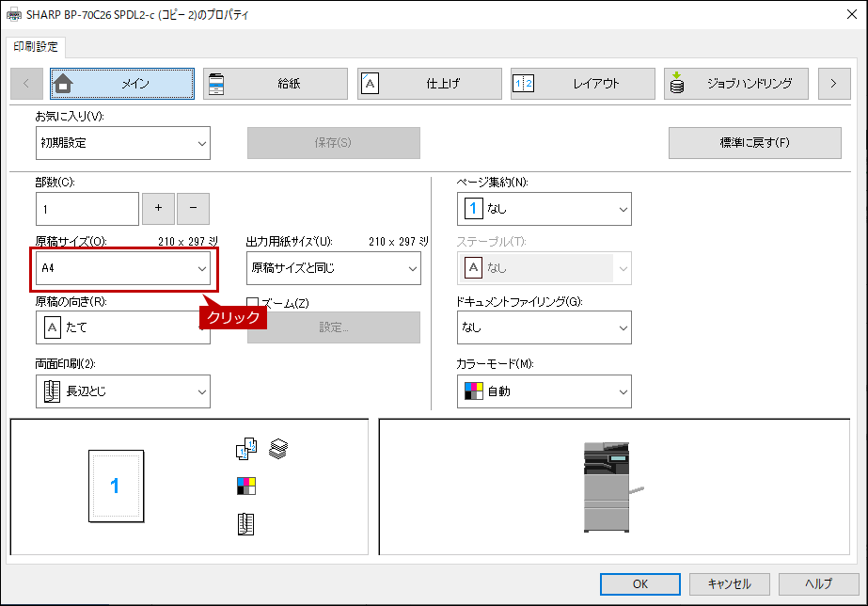
Task: Open the 出力用紙サイズ dropdown
Action: click(334, 268)
